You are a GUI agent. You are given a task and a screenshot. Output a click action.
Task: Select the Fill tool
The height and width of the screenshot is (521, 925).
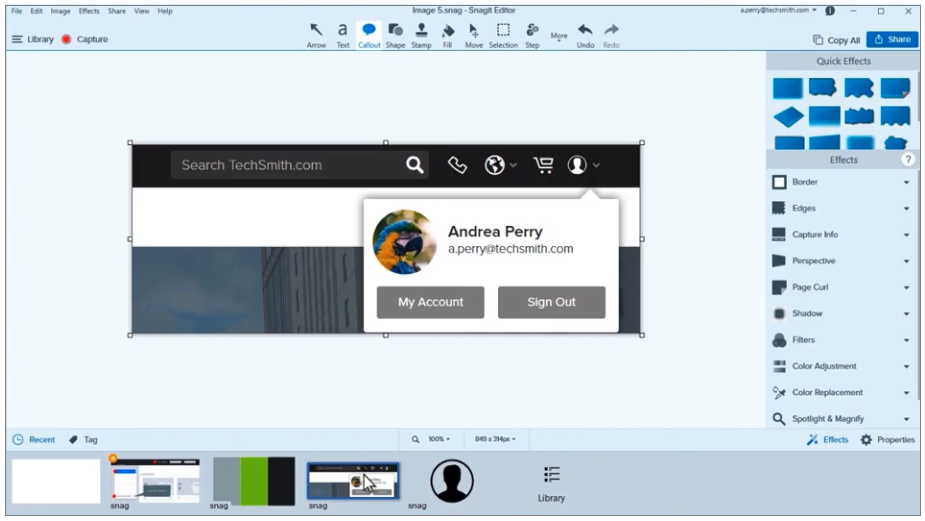tap(448, 35)
